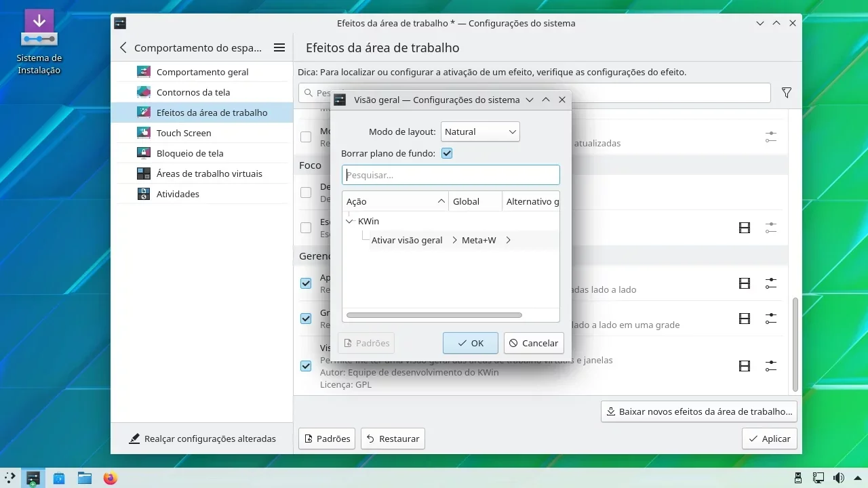Open the volume tray icon

839,478
